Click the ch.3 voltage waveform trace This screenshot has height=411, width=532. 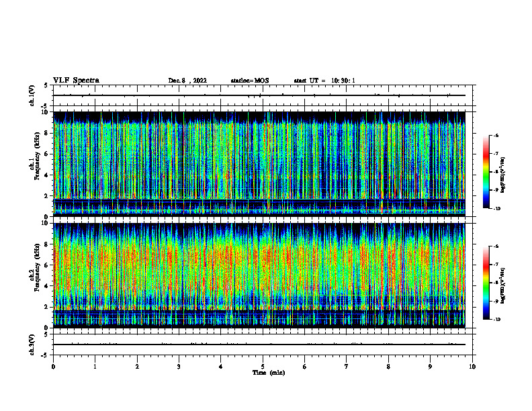point(259,345)
